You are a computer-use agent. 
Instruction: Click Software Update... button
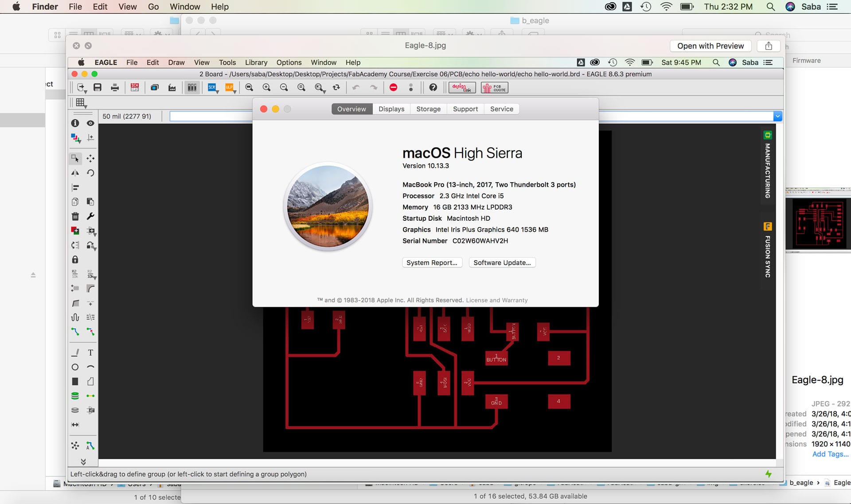pyautogui.click(x=502, y=262)
